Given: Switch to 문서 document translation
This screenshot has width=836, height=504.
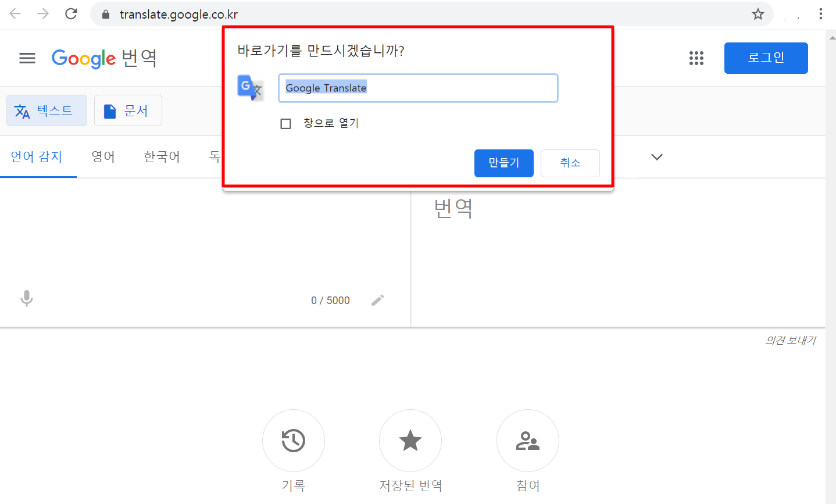Looking at the screenshot, I should [x=128, y=110].
